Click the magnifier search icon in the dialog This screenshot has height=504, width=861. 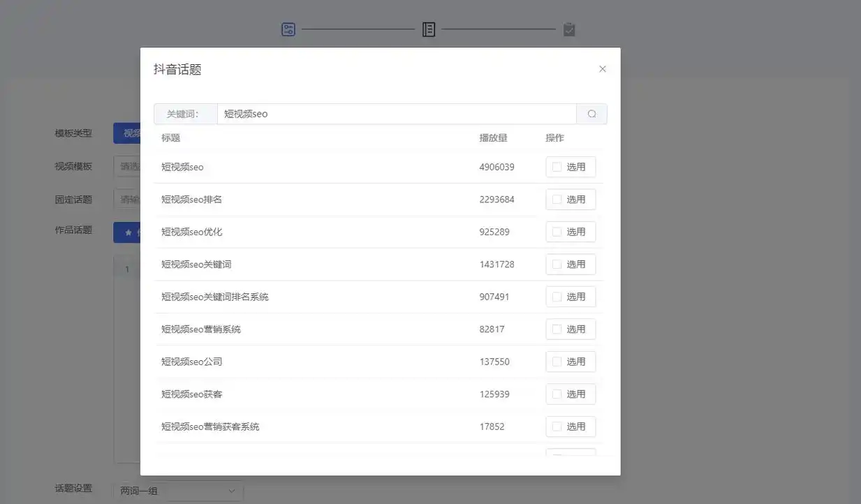(x=591, y=113)
